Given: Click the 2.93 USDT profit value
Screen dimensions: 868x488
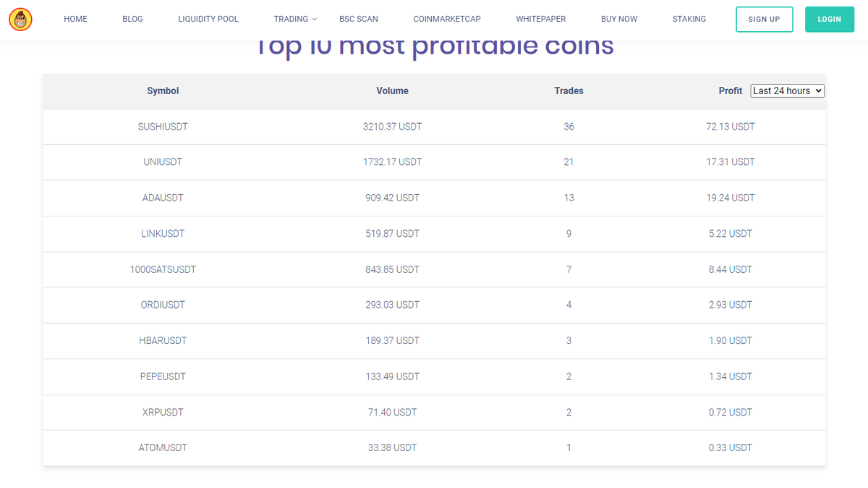Looking at the screenshot, I should (731, 305).
